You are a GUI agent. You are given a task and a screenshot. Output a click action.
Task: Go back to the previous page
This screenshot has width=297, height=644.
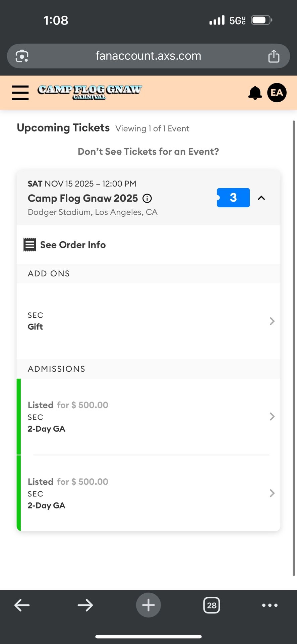(22, 605)
